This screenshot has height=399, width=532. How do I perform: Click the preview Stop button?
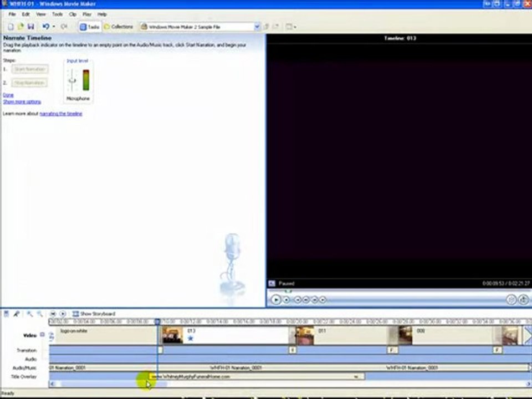[x=287, y=300]
